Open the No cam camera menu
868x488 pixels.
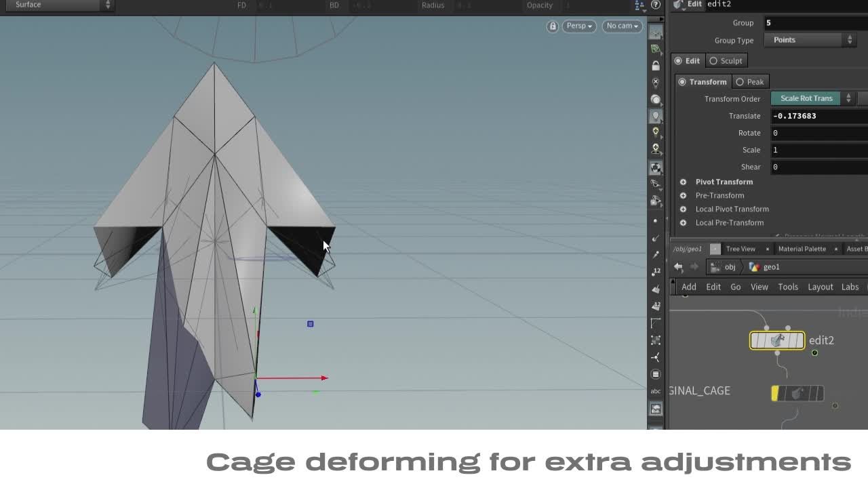pyautogui.click(x=623, y=26)
